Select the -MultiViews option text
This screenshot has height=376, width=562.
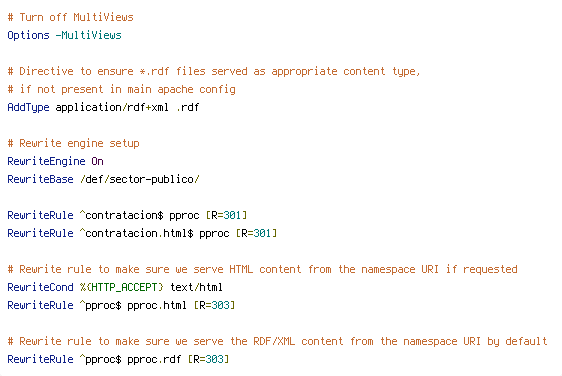(x=89, y=35)
